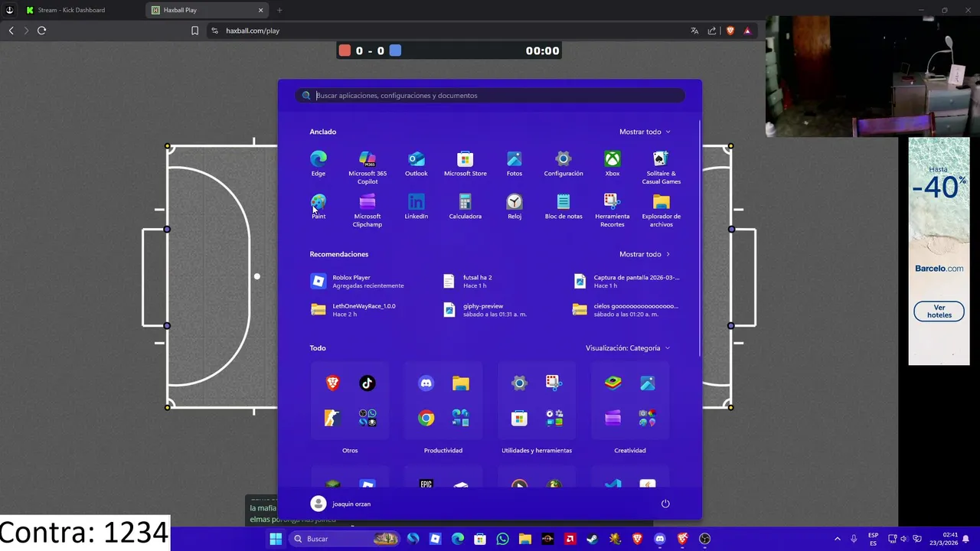Open Discord in the Productividad category

(x=426, y=383)
